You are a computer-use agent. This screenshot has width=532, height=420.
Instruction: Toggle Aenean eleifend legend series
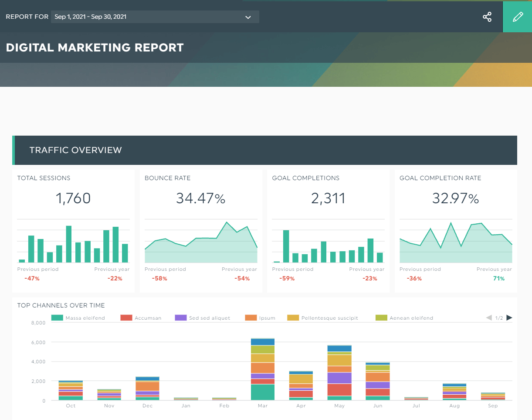pos(404,318)
